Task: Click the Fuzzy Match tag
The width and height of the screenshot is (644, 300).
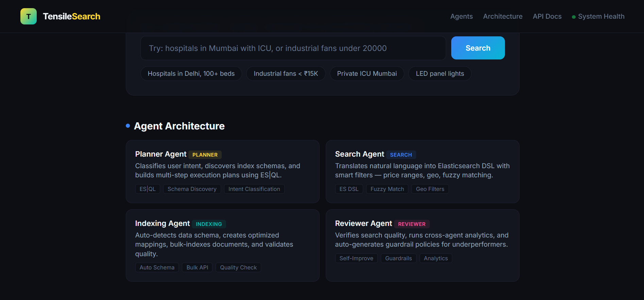Action: (387, 189)
